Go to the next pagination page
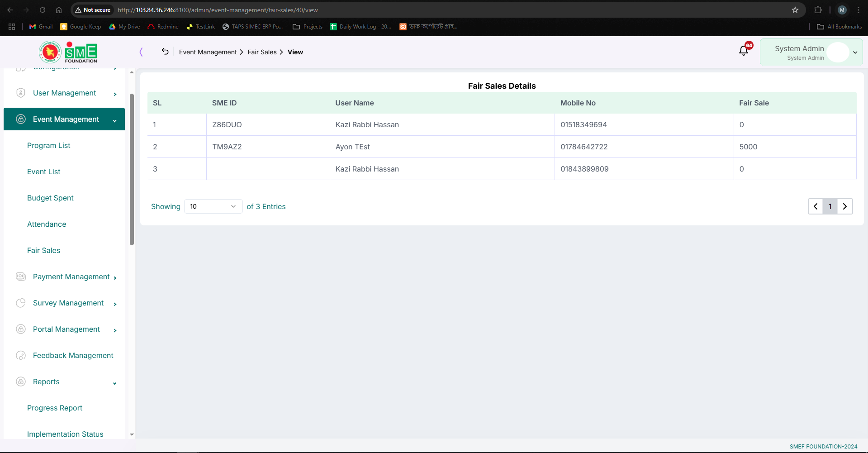This screenshot has width=868, height=453. pyautogui.click(x=844, y=206)
